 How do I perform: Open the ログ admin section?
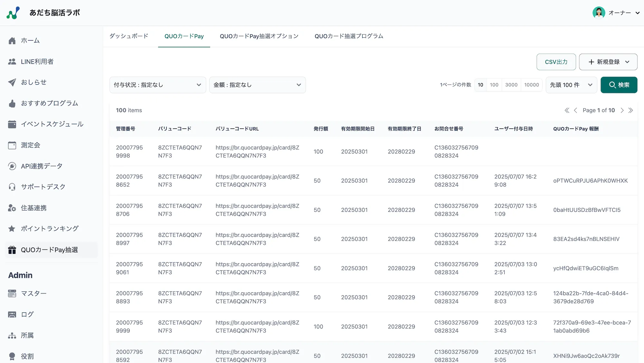27,314
